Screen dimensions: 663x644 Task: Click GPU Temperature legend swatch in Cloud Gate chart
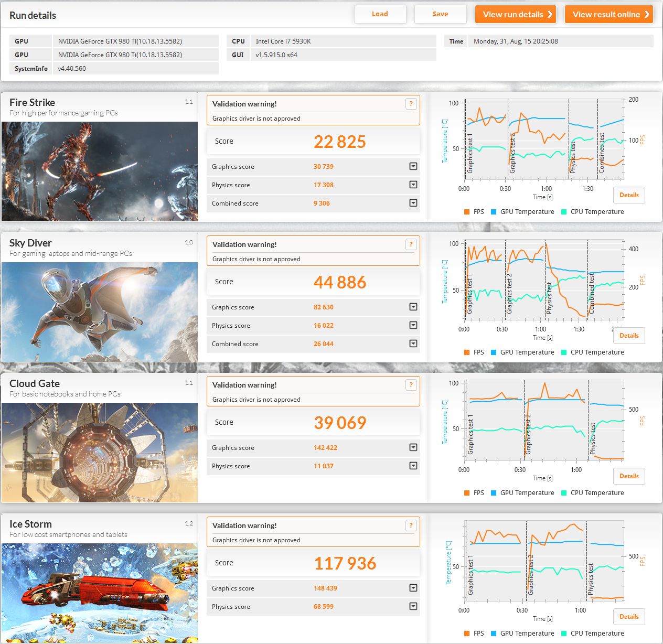(494, 493)
